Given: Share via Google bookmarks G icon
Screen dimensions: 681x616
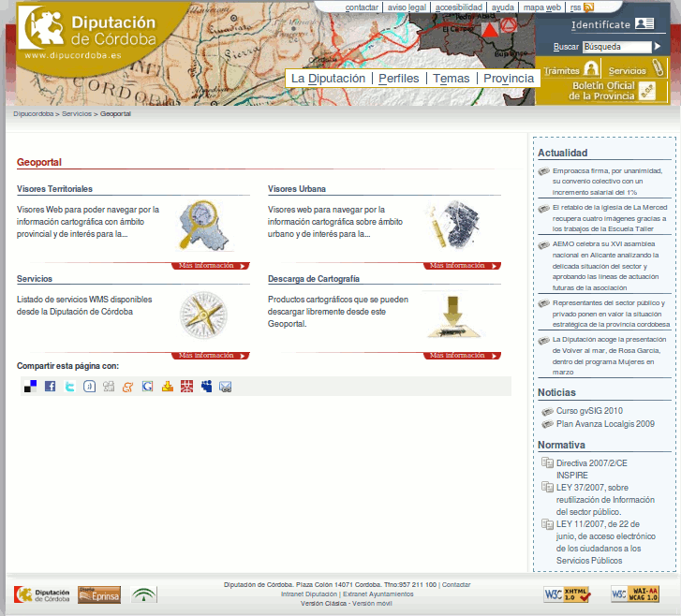Looking at the screenshot, I should point(148,387).
